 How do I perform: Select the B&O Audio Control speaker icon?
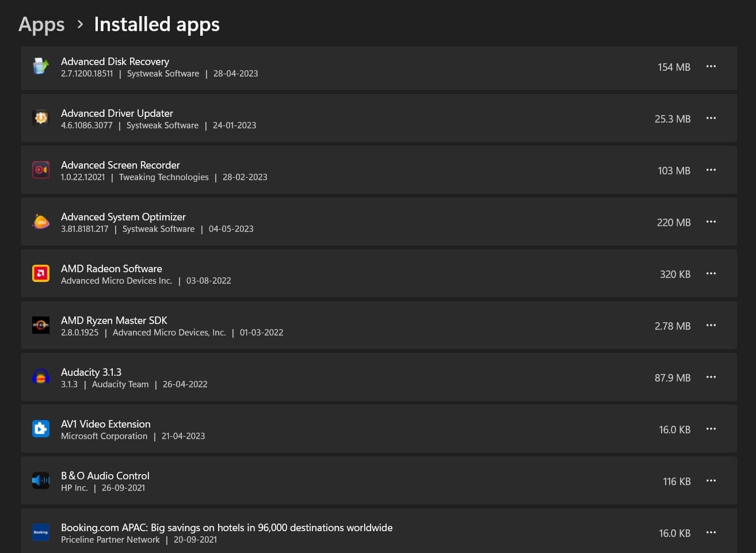(x=41, y=480)
